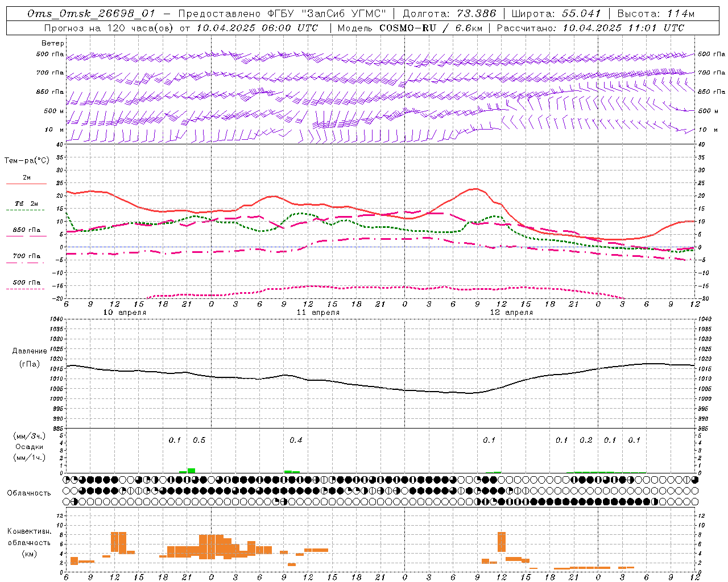Select the "Td 2м" dew point legend entry
The image size is (728, 582).
coord(27,203)
